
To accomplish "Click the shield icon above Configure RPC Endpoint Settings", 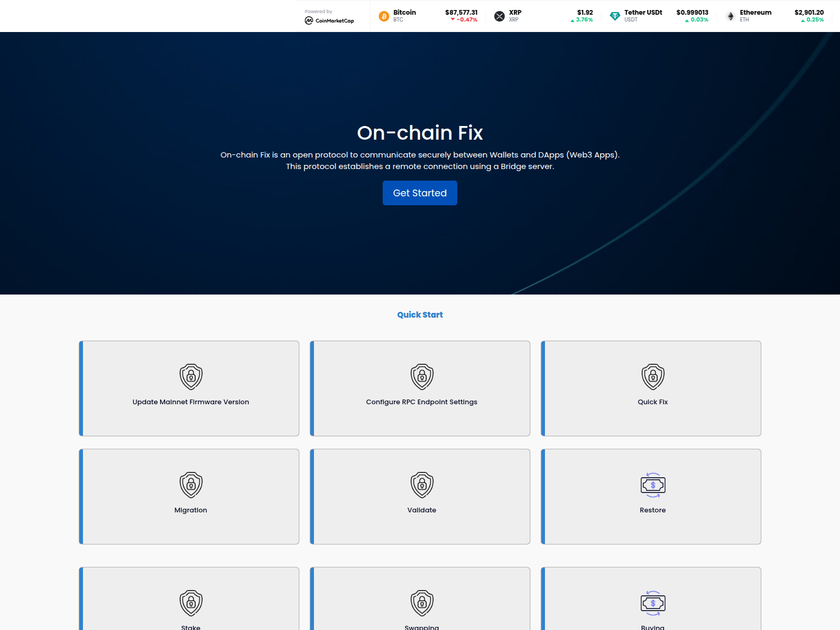I will point(422,376).
